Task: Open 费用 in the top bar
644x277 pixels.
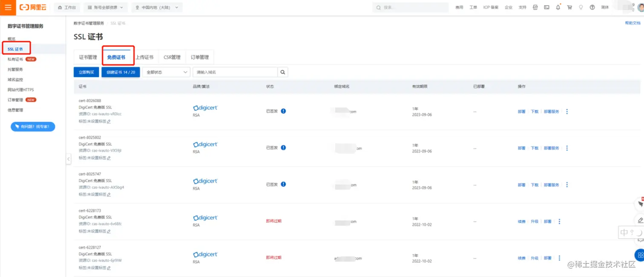Action: (x=459, y=7)
